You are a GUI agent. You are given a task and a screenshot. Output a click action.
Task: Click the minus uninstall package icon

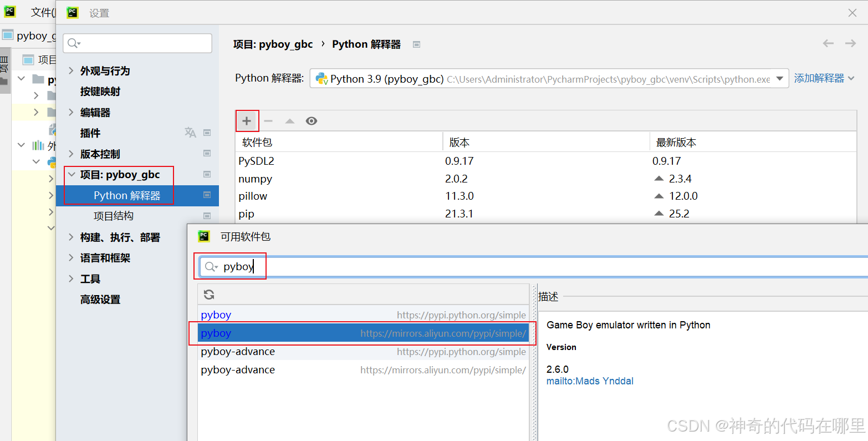pyautogui.click(x=268, y=121)
